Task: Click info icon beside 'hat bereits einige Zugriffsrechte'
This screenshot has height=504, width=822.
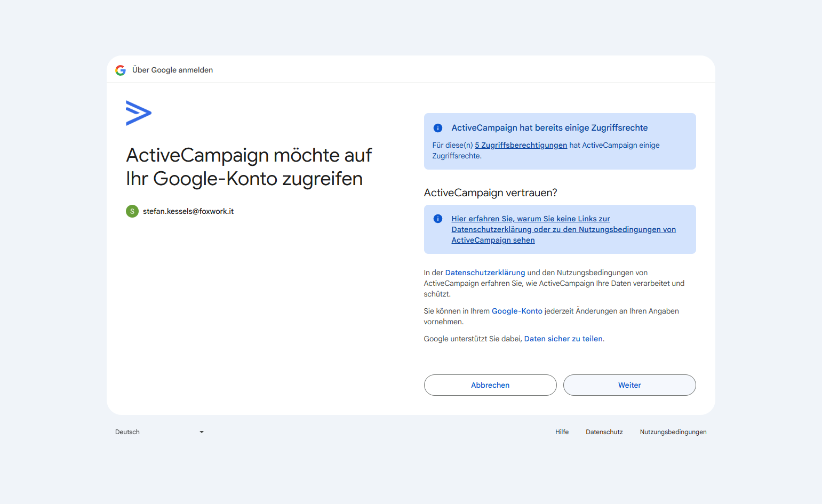Action: pos(438,128)
